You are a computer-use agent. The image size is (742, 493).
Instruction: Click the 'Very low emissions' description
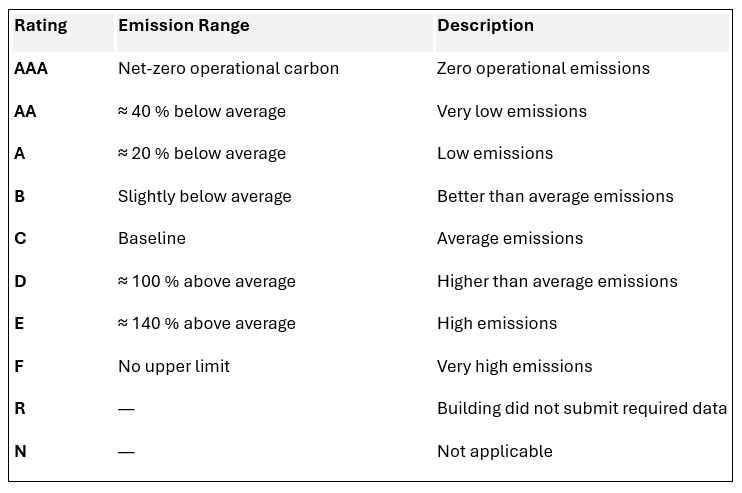[x=511, y=111]
